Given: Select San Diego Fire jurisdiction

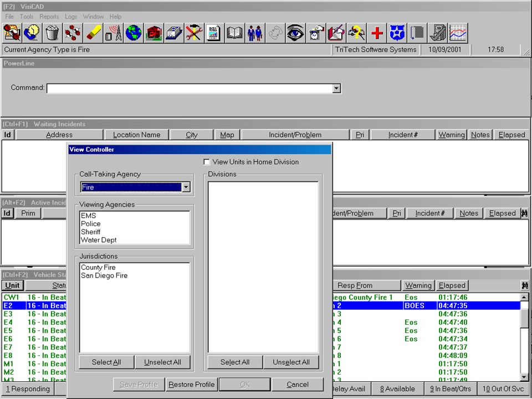Looking at the screenshot, I should (134, 275).
